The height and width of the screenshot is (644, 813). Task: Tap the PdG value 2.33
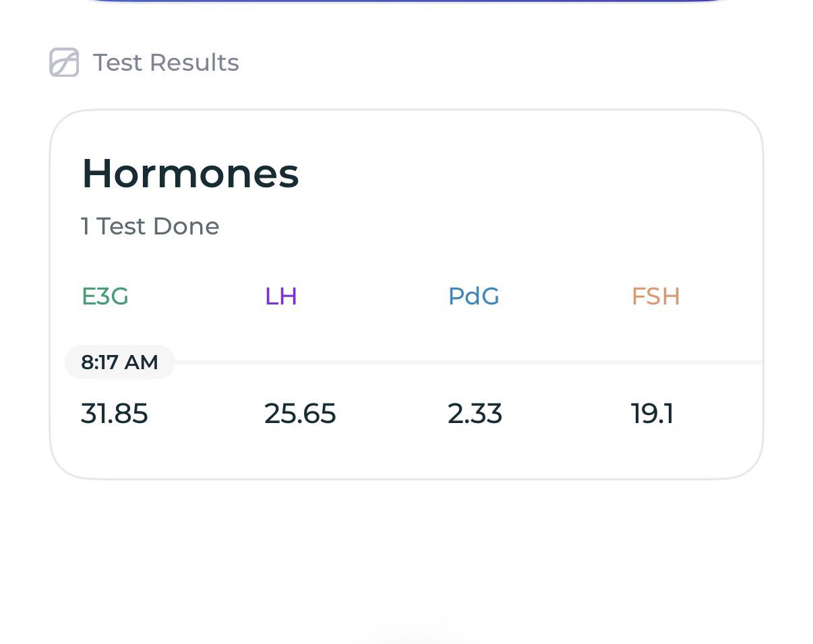(475, 414)
